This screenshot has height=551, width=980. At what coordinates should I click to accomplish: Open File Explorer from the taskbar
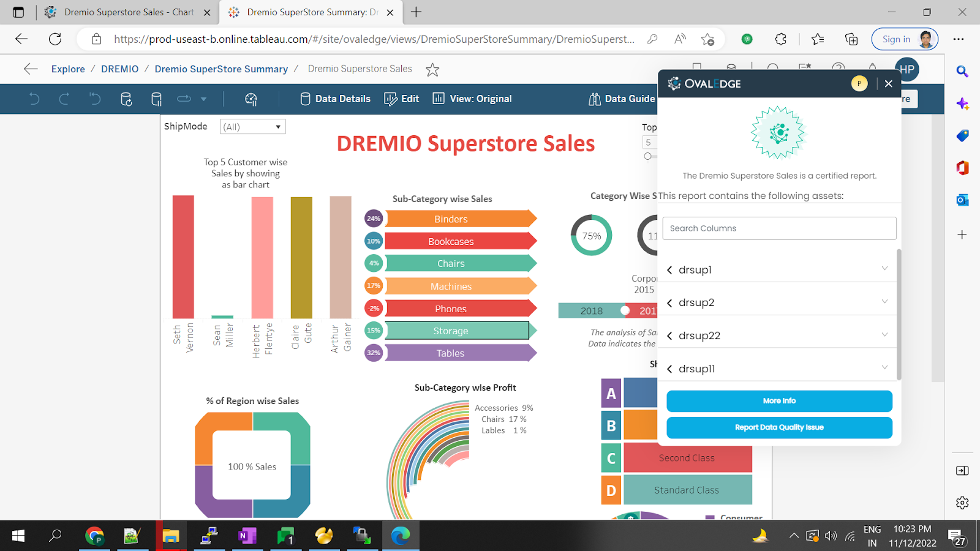170,536
